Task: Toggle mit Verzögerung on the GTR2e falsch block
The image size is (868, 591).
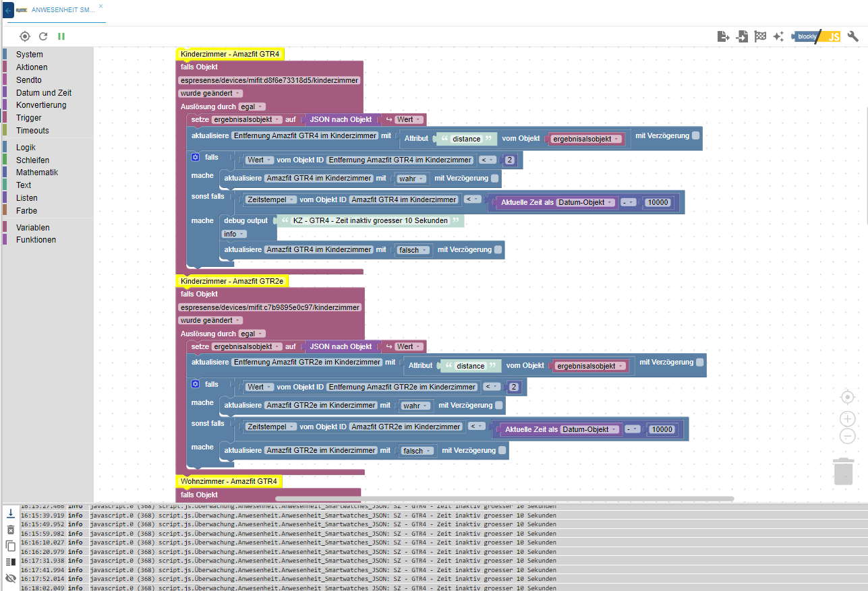Action: [x=502, y=451]
